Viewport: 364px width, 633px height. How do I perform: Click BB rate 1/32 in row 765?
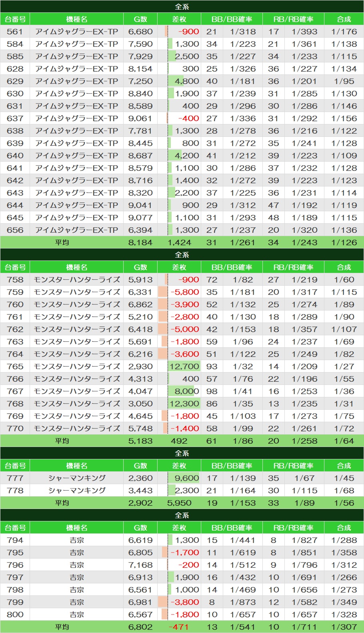243,367
